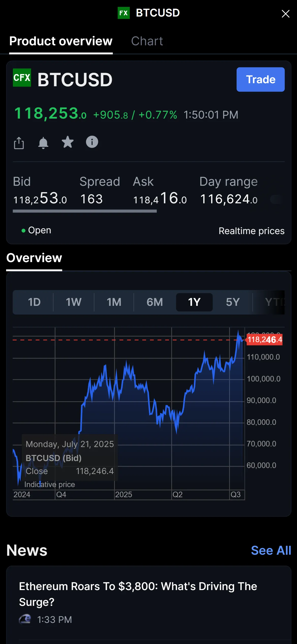The height and width of the screenshot is (644, 297).
Task: Click the News section heading
Action: click(x=27, y=550)
